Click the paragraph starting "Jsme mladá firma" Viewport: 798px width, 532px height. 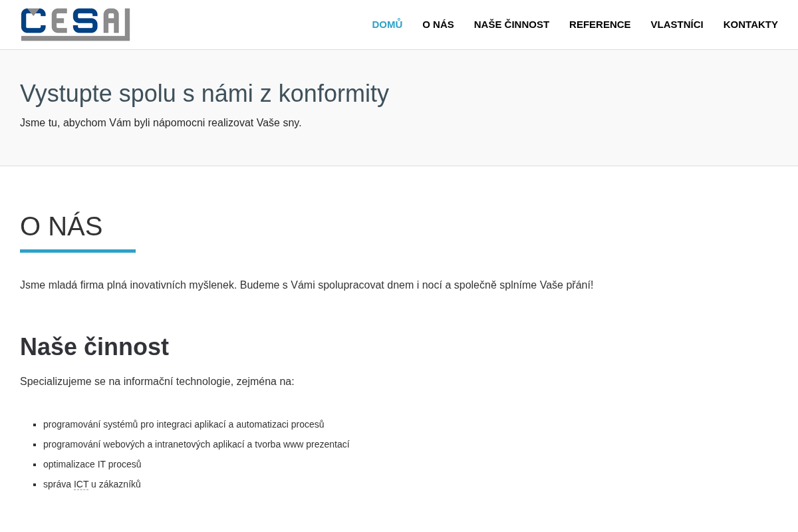tap(307, 285)
